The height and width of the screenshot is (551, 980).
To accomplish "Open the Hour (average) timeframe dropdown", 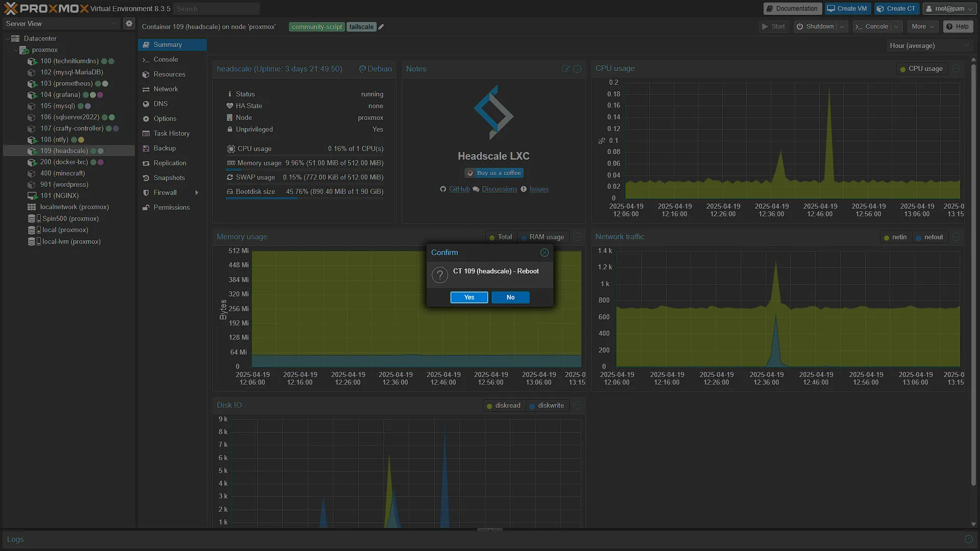I will [929, 45].
